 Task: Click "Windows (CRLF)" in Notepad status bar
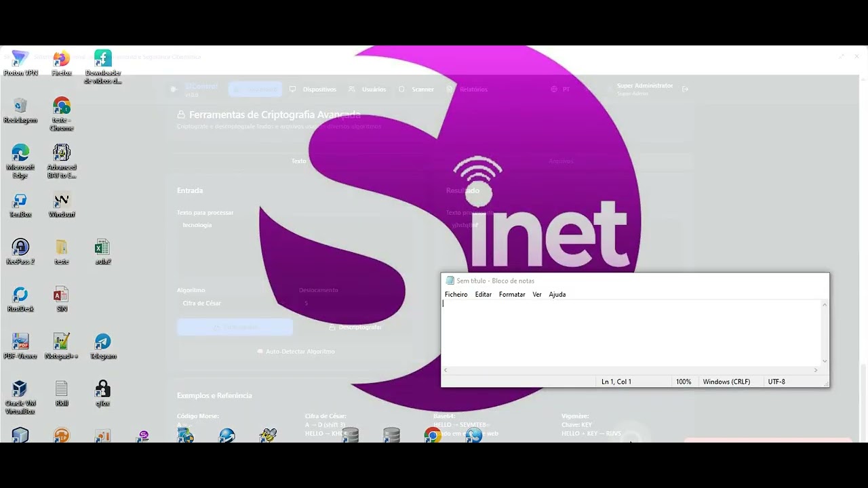(x=726, y=382)
